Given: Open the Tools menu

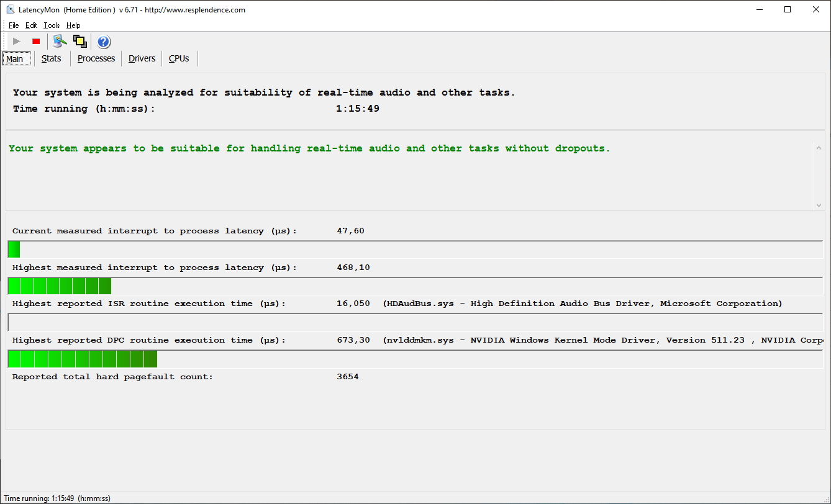Looking at the screenshot, I should [x=52, y=25].
